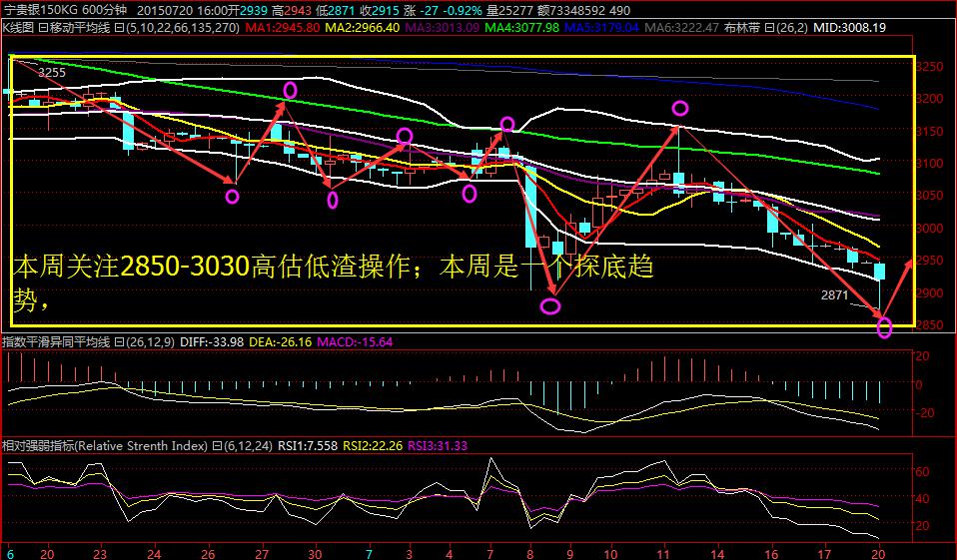Click the 收2915 closing price in header

point(381,10)
